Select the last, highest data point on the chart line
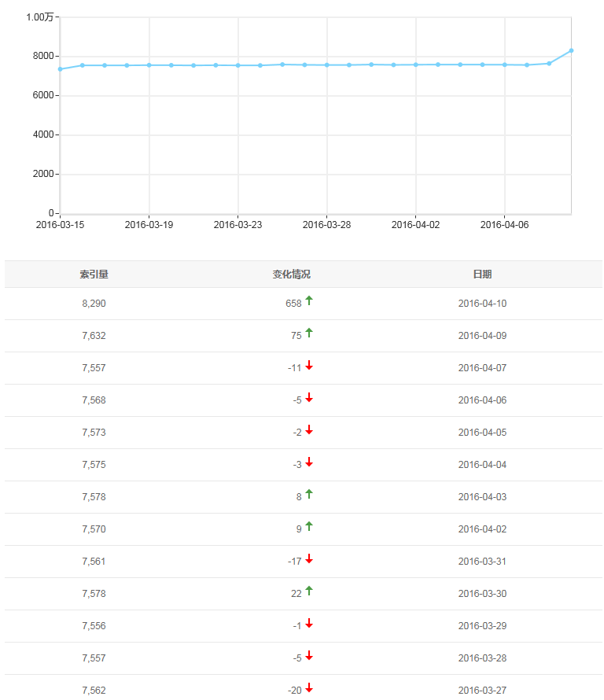The image size is (604, 700). [x=571, y=50]
